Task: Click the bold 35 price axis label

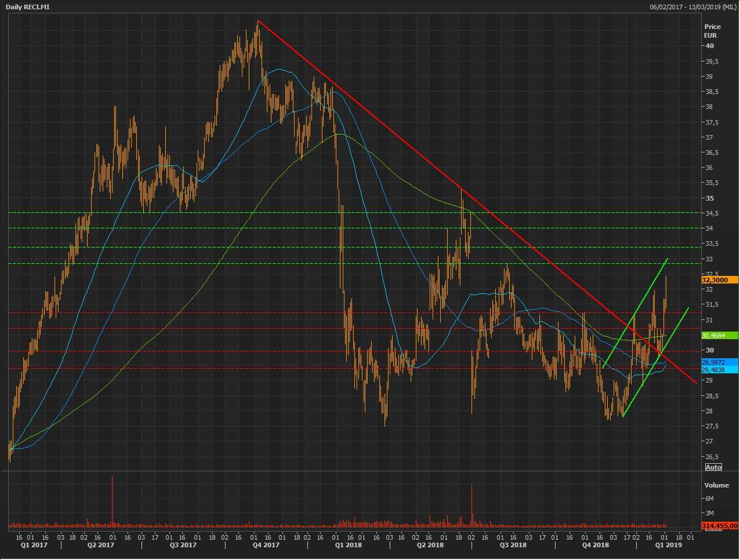Action: coord(709,198)
